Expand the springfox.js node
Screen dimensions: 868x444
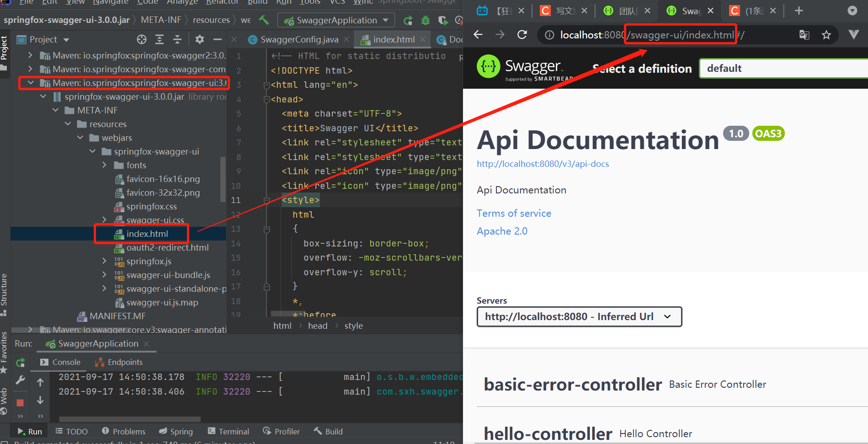click(105, 261)
